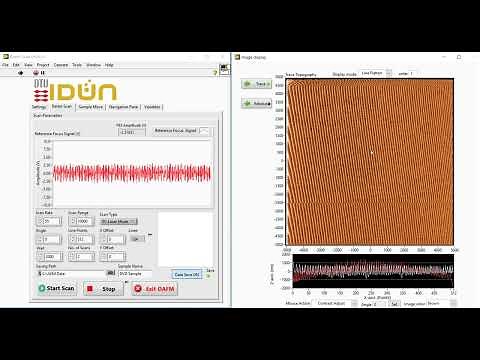Switch to the Variables tab

pos(152,107)
